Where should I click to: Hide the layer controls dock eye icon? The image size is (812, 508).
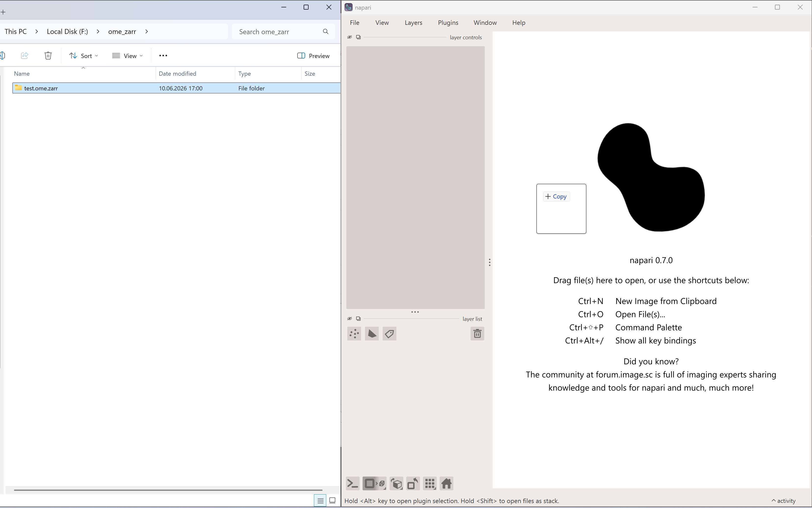coord(350,37)
